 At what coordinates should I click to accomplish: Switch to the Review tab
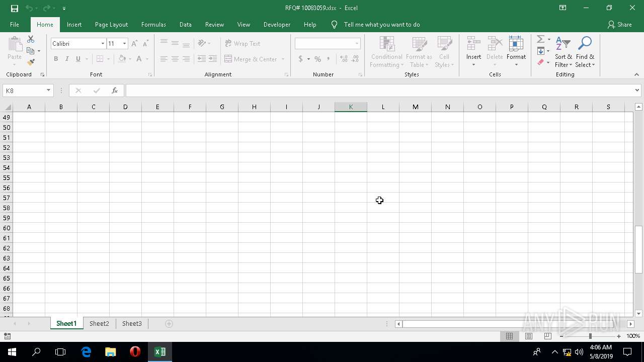click(214, 25)
